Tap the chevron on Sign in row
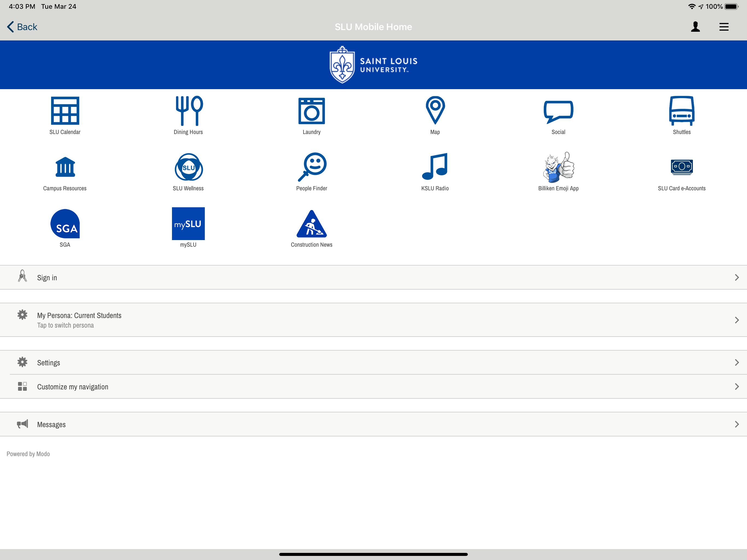The height and width of the screenshot is (560, 747). tap(737, 277)
